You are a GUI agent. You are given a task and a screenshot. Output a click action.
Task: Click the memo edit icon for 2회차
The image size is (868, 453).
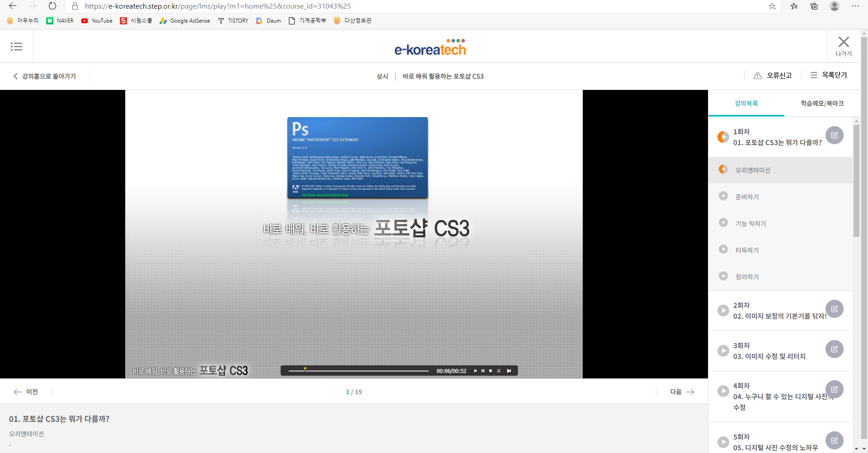pos(835,309)
